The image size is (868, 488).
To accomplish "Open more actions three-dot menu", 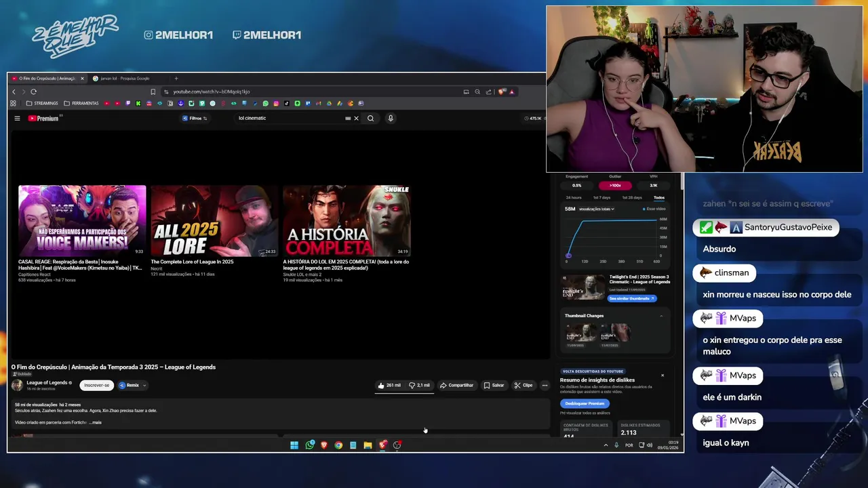I will (x=545, y=385).
